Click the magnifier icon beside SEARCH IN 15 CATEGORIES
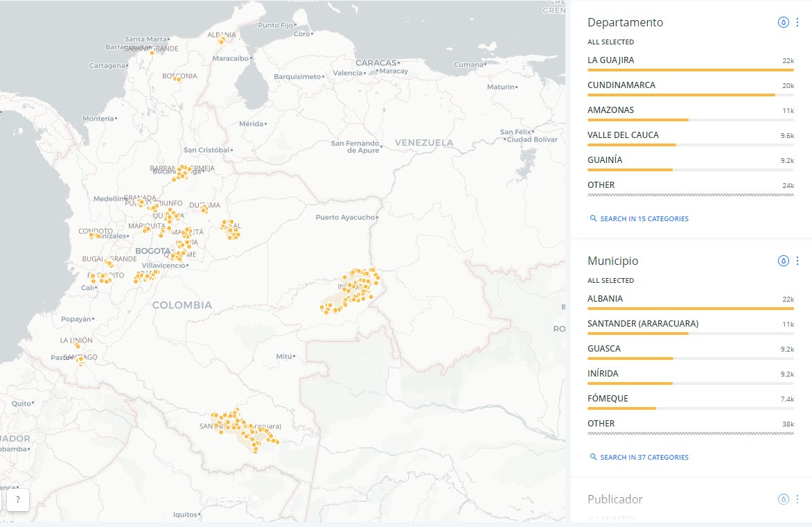Viewport: 812px width, 527px height. tap(593, 218)
